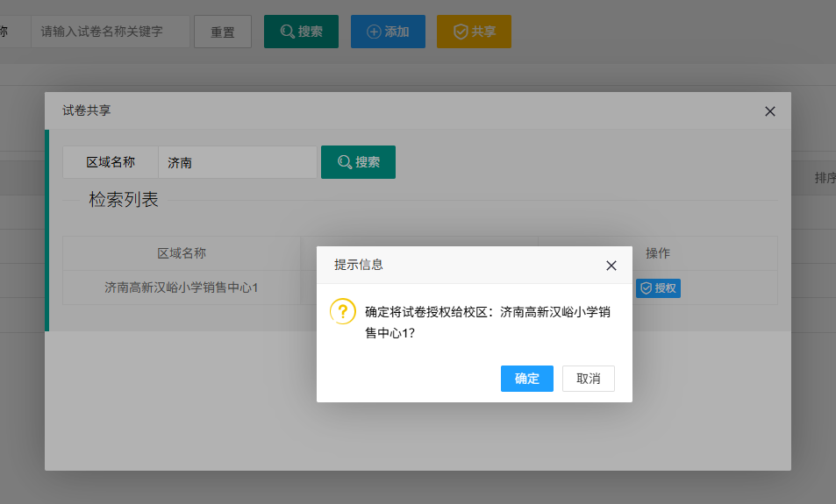Click the 授权 shield button in table row
836x504 pixels.
click(x=658, y=288)
